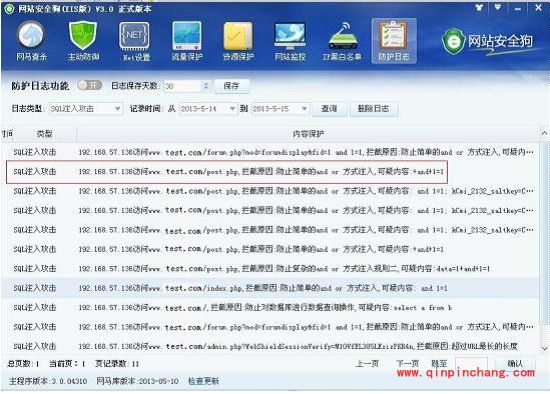
Task: Minimize the 网站安全狗 window
Action: [x=518, y=7]
